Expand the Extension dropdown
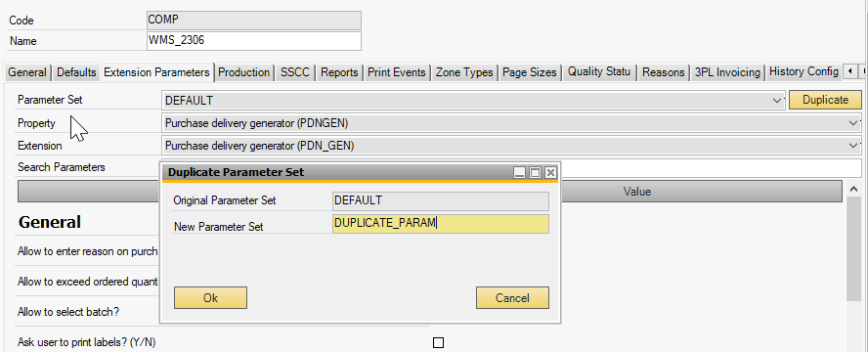The image size is (868, 352). click(853, 146)
